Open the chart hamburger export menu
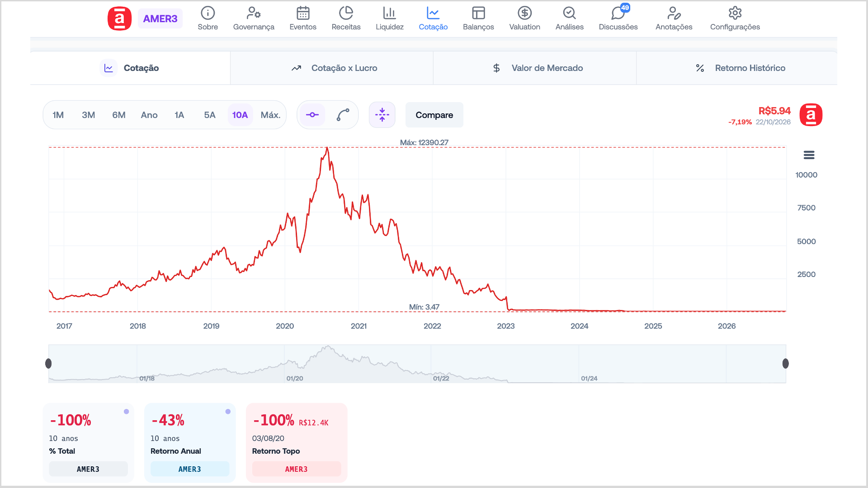The height and width of the screenshot is (488, 868). coord(809,155)
